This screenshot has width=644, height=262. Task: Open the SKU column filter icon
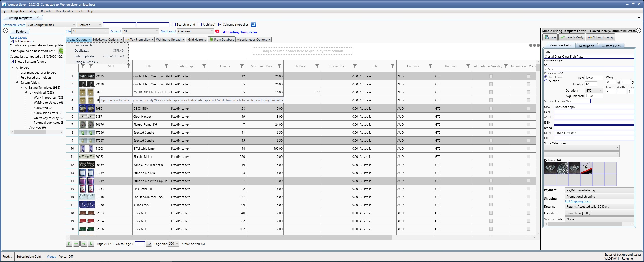(129, 66)
